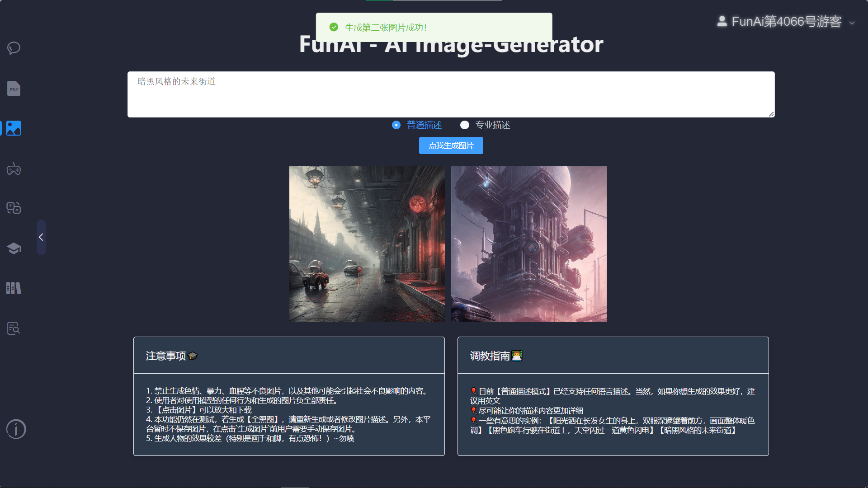This screenshot has width=868, height=488.
Task: Open the document search sidebar icon
Action: tap(14, 328)
